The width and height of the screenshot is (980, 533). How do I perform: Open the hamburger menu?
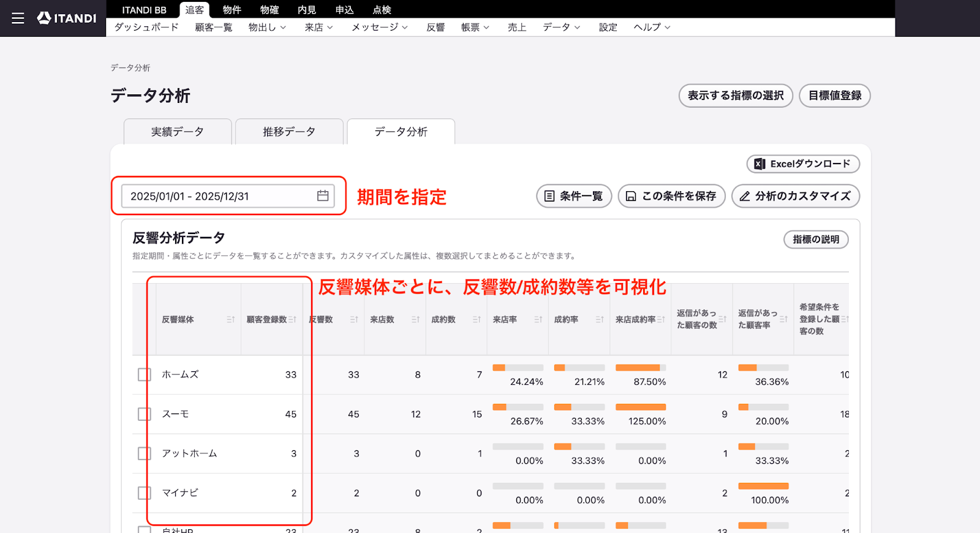[x=18, y=18]
